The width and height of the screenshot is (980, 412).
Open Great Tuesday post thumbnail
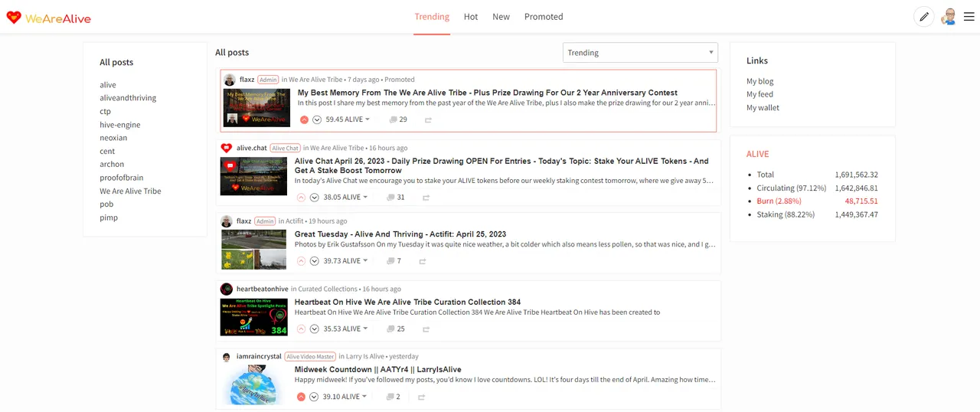point(253,250)
